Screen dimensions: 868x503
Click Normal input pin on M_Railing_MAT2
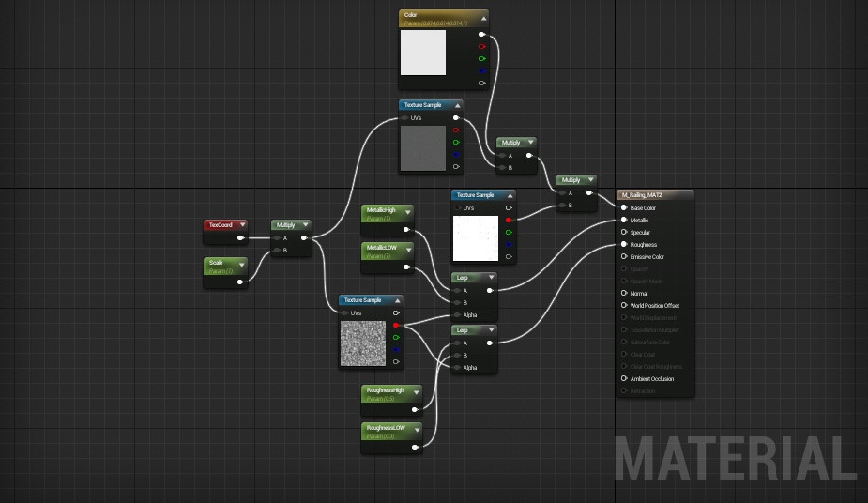[624, 294]
